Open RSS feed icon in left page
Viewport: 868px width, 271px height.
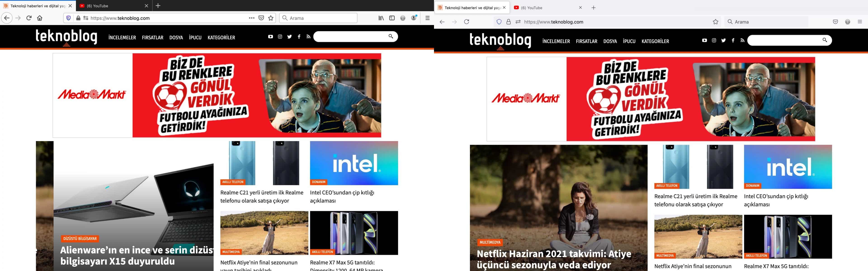pyautogui.click(x=308, y=37)
